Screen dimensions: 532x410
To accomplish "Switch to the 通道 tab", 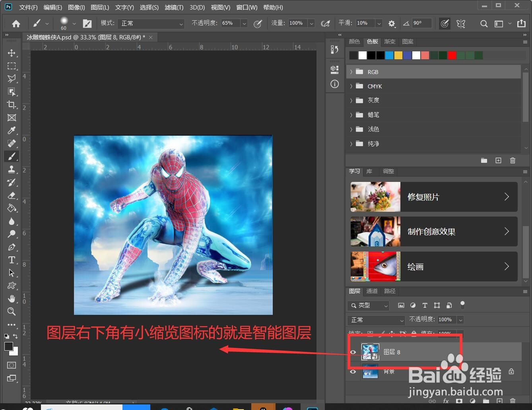I will click(372, 291).
